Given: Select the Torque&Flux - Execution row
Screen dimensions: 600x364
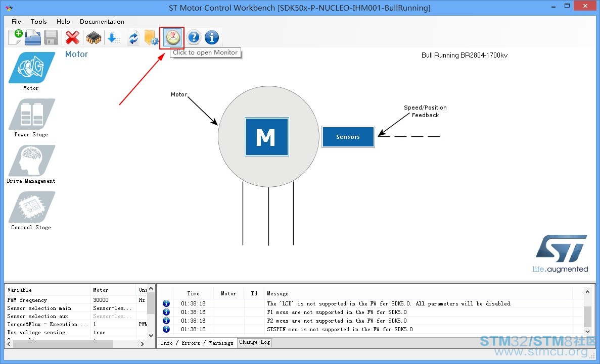Looking at the screenshot, I should point(76,324).
